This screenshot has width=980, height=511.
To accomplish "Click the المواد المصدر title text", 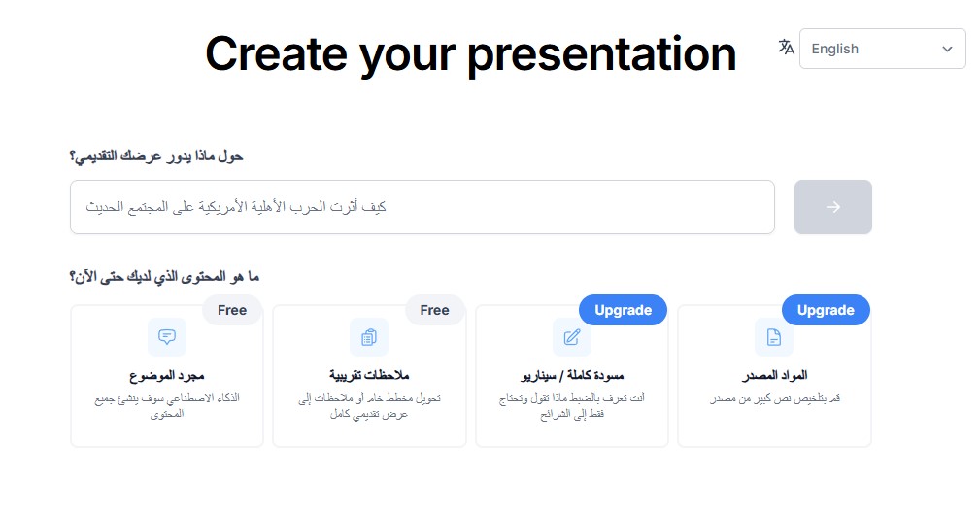I will [x=774, y=375].
